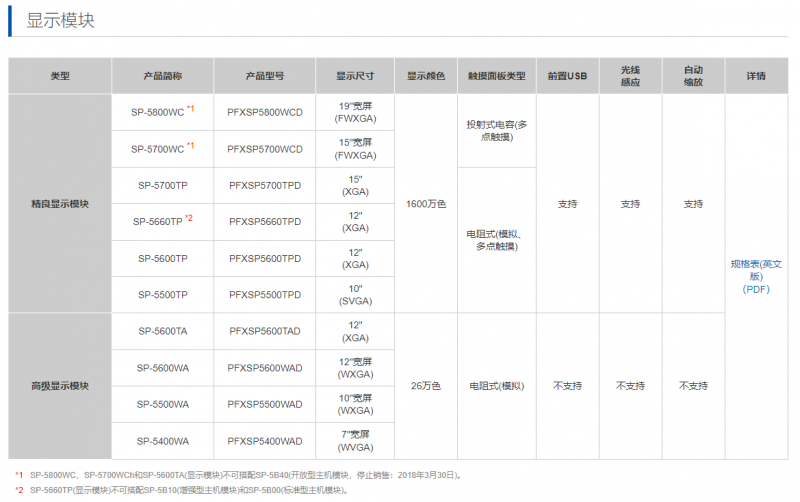Click the 电阻式(模拟) touch panel cell
Image resolution: width=800 pixels, height=502 pixels.
click(x=496, y=386)
